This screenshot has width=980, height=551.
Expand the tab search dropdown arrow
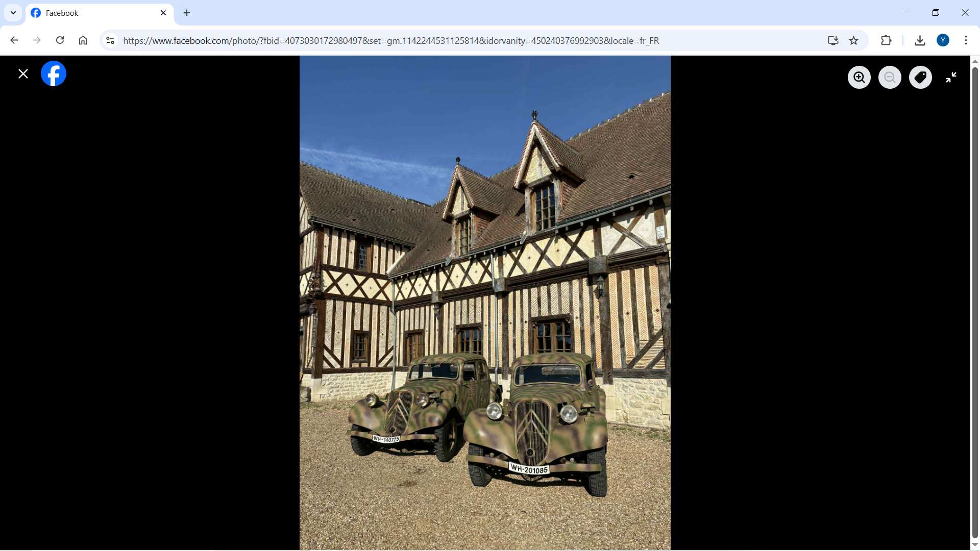coord(13,13)
